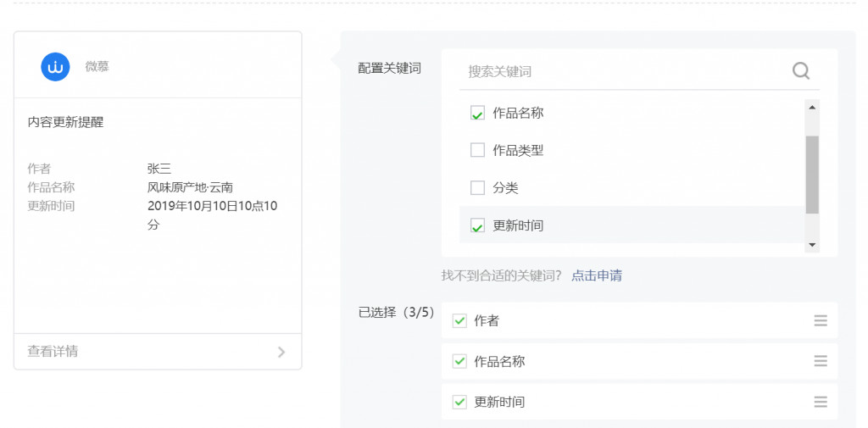Deselect 作品名称 in the selected list

pyautogui.click(x=459, y=362)
